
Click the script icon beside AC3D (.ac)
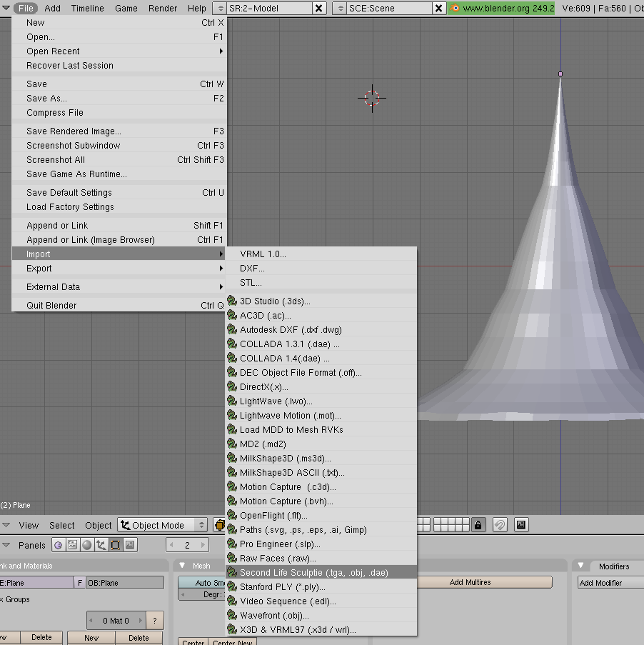tap(232, 315)
